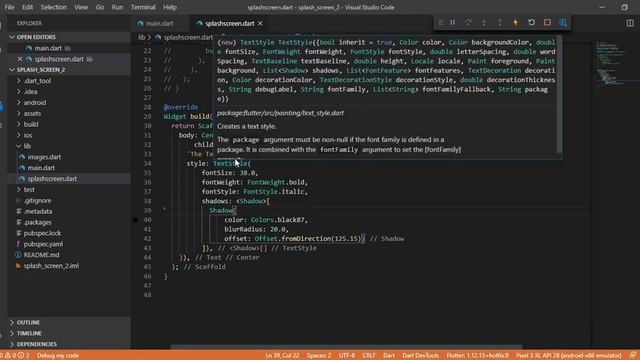640x360 pixels.
Task: Open the Help menu
Action: click(170, 7)
